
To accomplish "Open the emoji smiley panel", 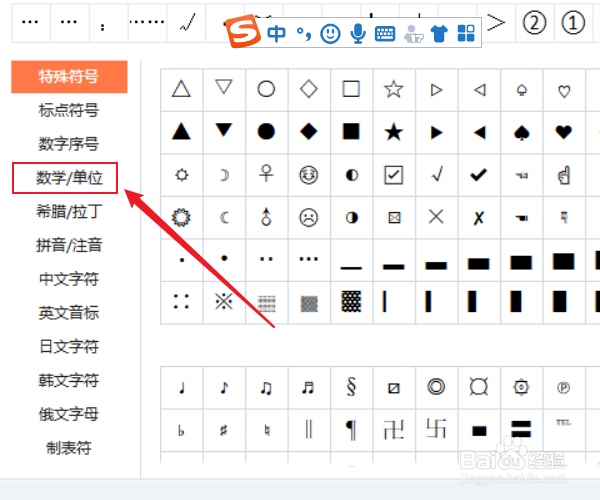I will coord(330,34).
